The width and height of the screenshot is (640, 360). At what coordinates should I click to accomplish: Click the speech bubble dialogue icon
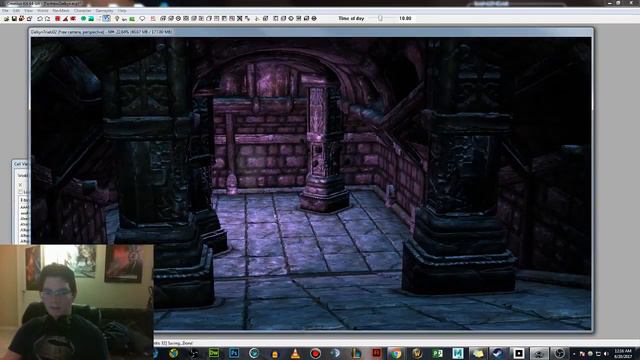click(x=142, y=18)
